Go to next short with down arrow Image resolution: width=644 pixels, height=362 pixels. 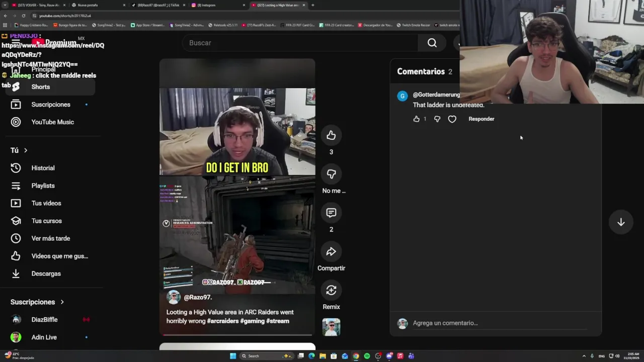coord(621,222)
